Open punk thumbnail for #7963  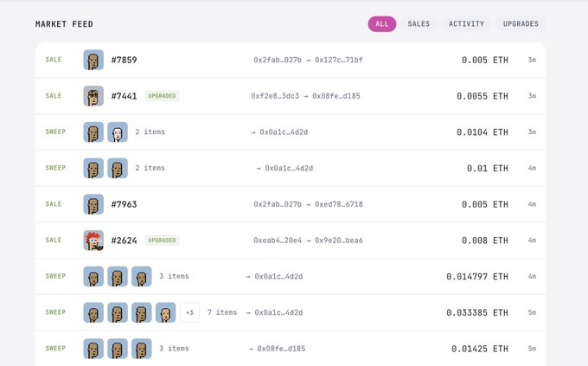[x=93, y=204]
